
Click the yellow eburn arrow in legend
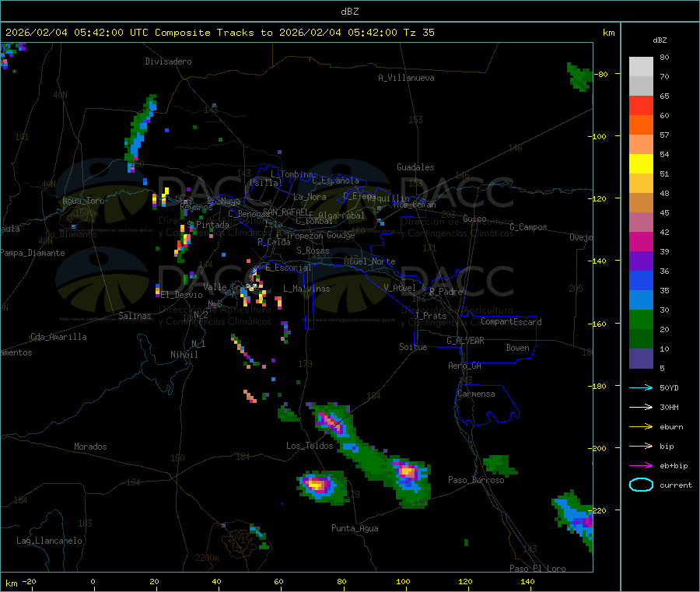tap(641, 426)
